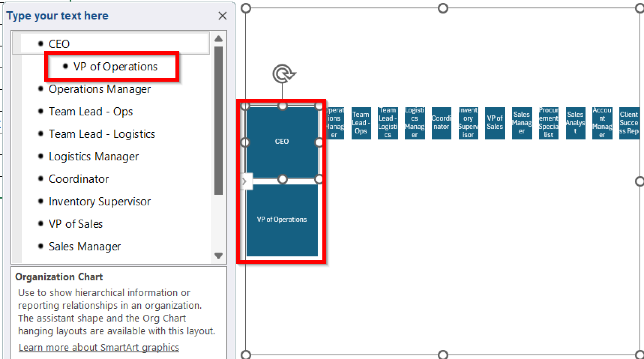This screenshot has height=359, width=644.
Task: Select the CEO bullet in the text pane
Action: 59,44
